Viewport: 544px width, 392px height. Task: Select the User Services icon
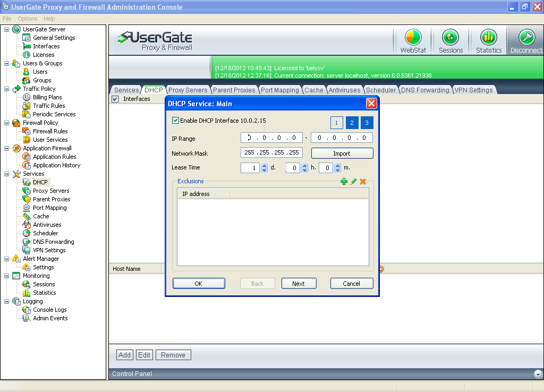27,140
